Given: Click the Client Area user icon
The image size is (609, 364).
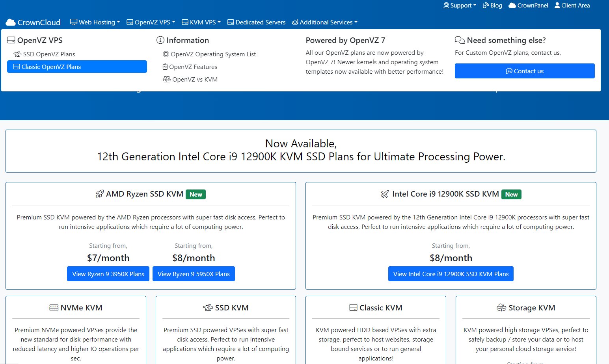Looking at the screenshot, I should (x=557, y=6).
